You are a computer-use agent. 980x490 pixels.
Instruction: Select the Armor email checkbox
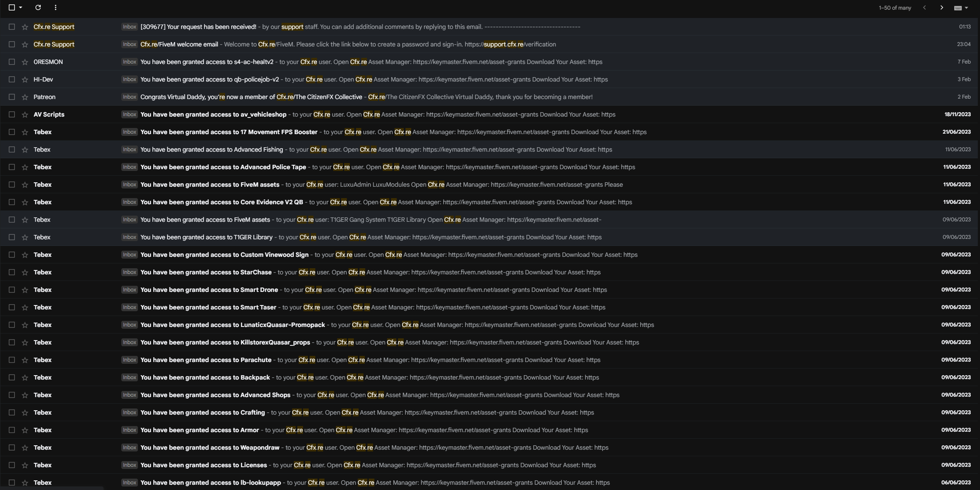[x=12, y=430]
